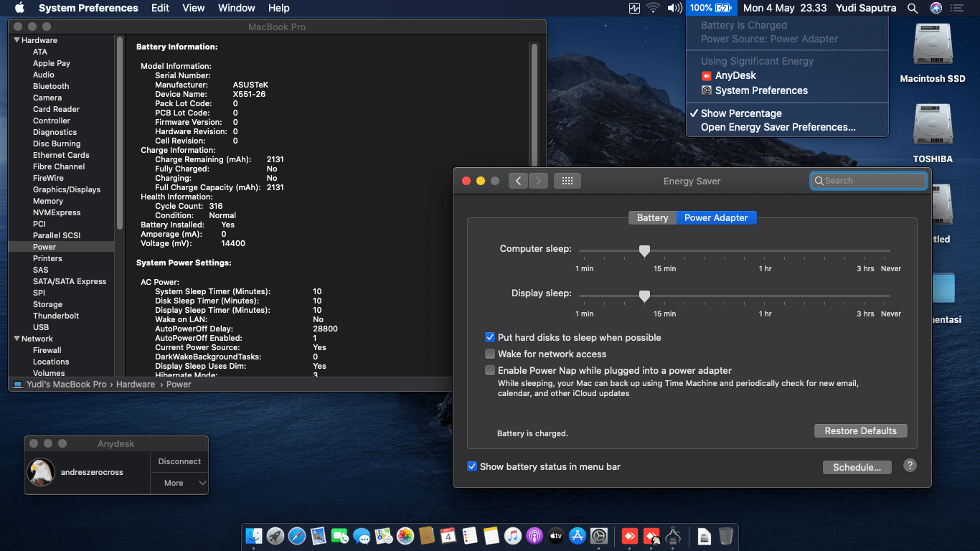Open Spotlight search magnifier in menu bar
Screen dimensions: 980x551
913,8
